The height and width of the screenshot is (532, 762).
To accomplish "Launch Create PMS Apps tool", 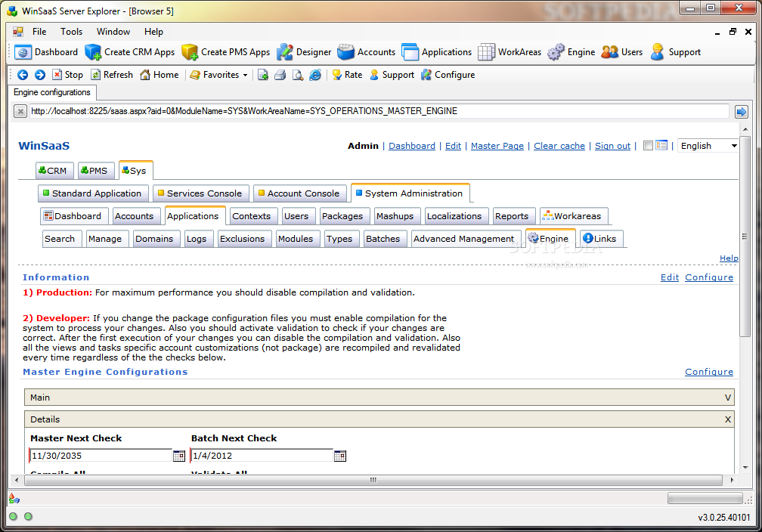I will 226,52.
